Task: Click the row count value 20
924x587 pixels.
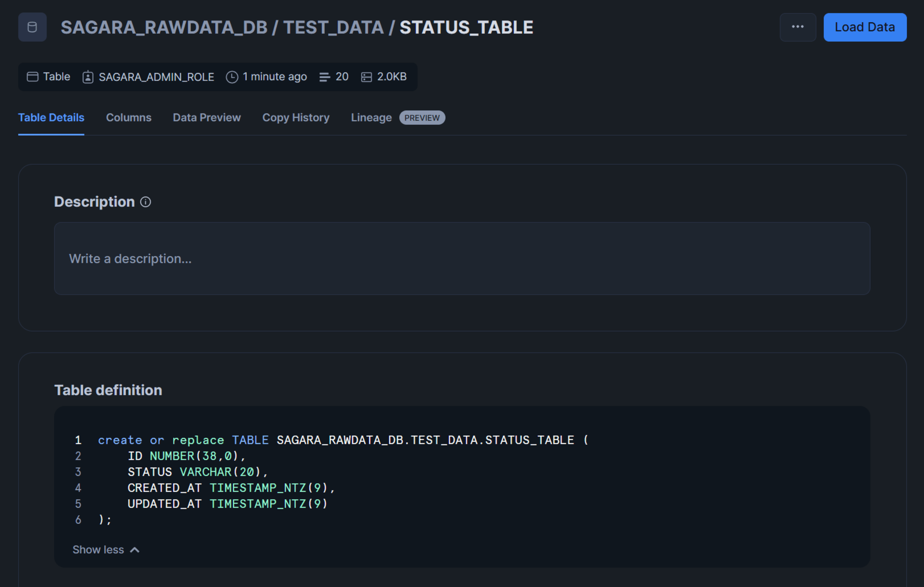Action: [x=342, y=77]
